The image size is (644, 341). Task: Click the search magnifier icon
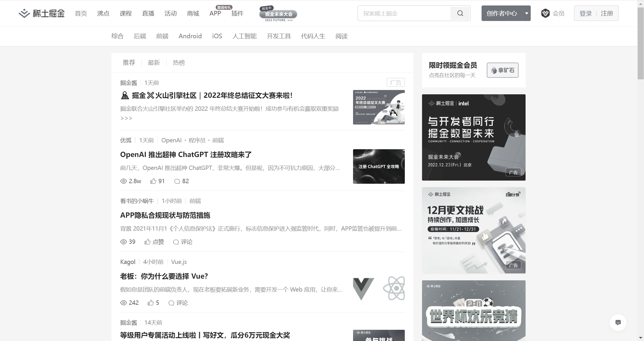coord(460,14)
